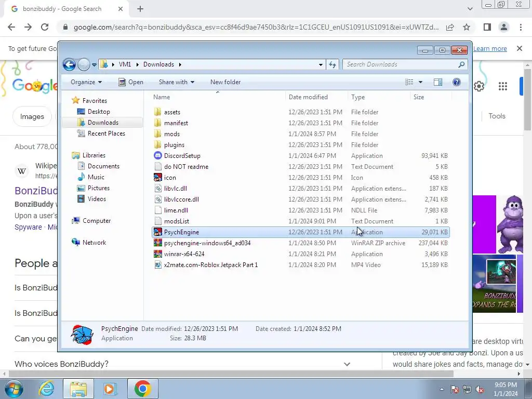532x399 pixels.
Task: Select Downloads in Favorites sidebar
Action: 103,123
